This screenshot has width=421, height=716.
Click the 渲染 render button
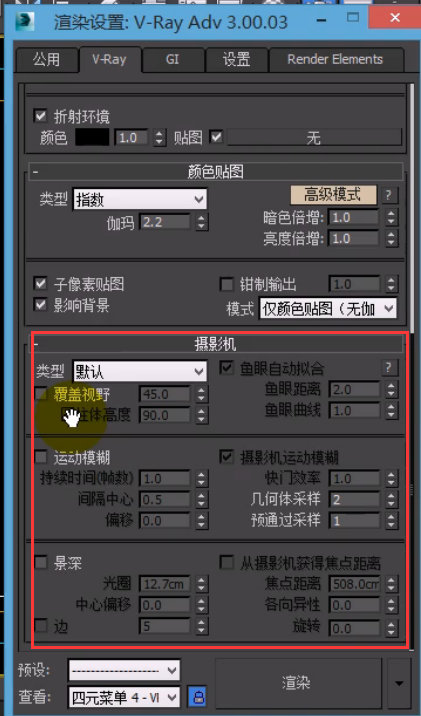(296, 683)
